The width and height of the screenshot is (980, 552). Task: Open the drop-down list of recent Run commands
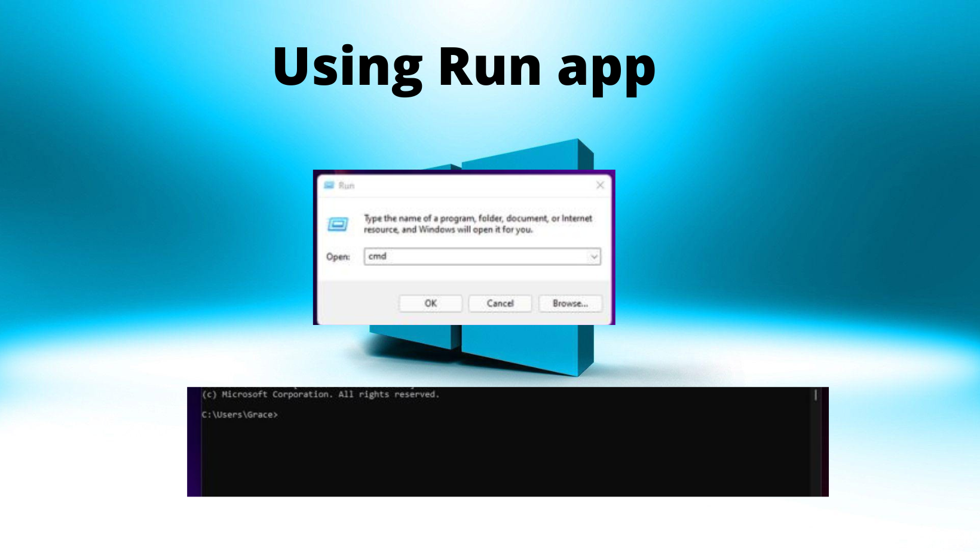point(593,256)
